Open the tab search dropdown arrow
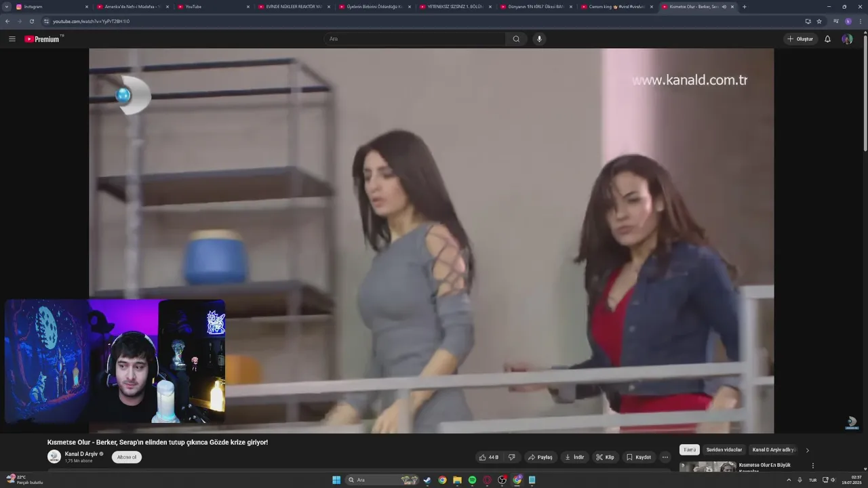 7,7
